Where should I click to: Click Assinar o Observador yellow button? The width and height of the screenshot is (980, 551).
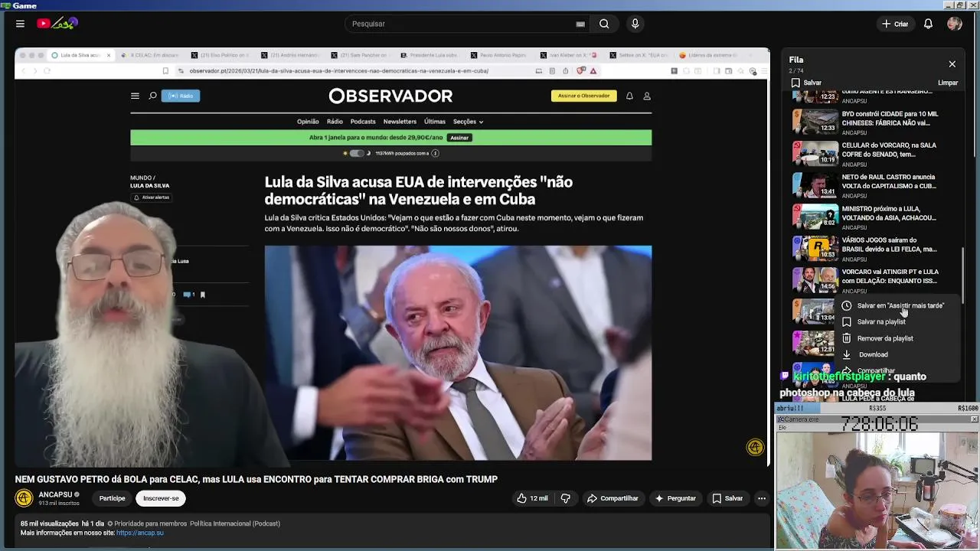tap(583, 96)
